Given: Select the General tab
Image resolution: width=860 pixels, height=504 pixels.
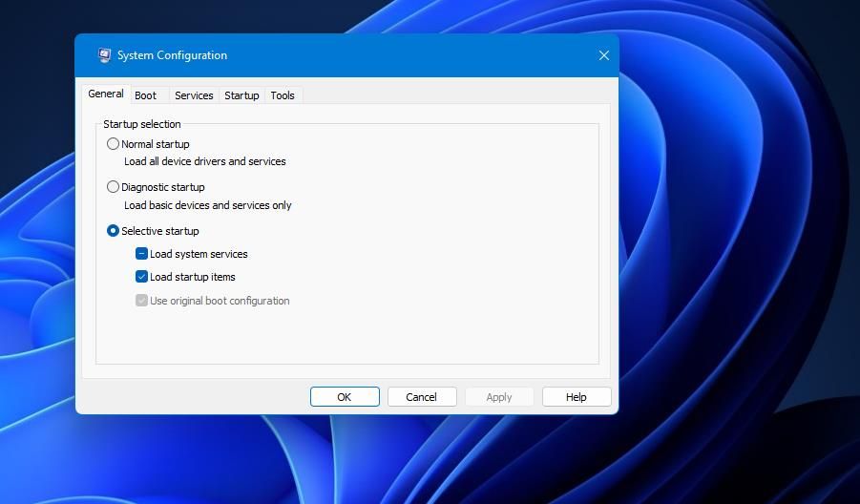Looking at the screenshot, I should (106, 94).
